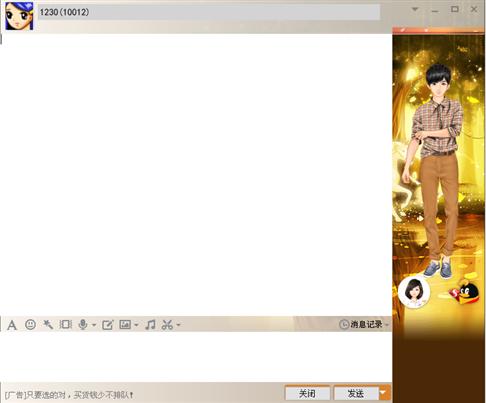
Task: Click the round girl avatar icon
Action: point(414,292)
